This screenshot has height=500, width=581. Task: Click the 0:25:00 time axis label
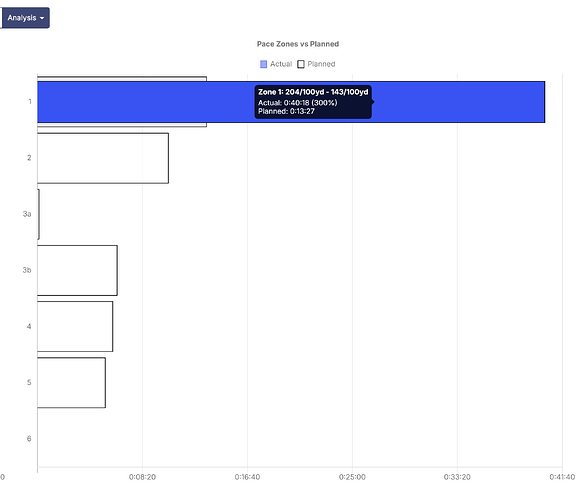352,477
